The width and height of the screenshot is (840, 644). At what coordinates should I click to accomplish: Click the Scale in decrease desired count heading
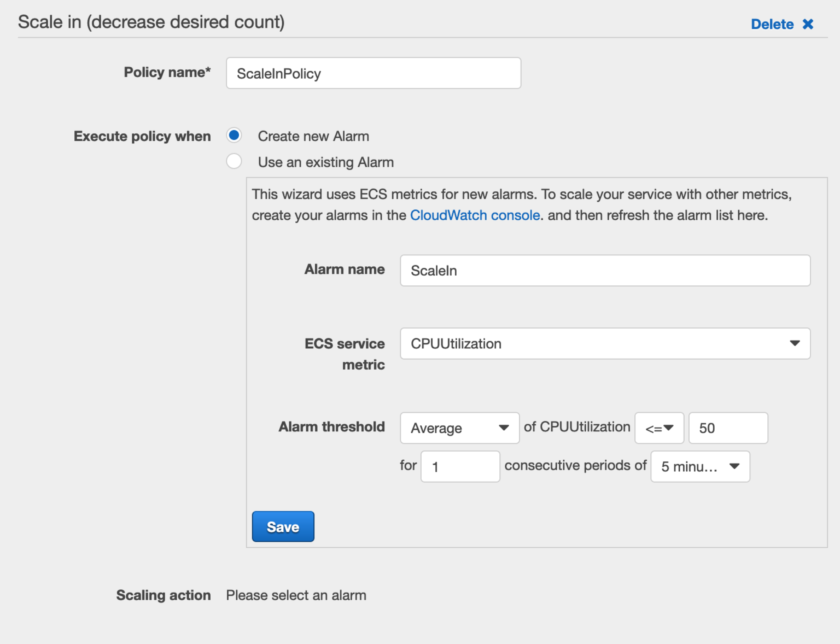coord(151,22)
